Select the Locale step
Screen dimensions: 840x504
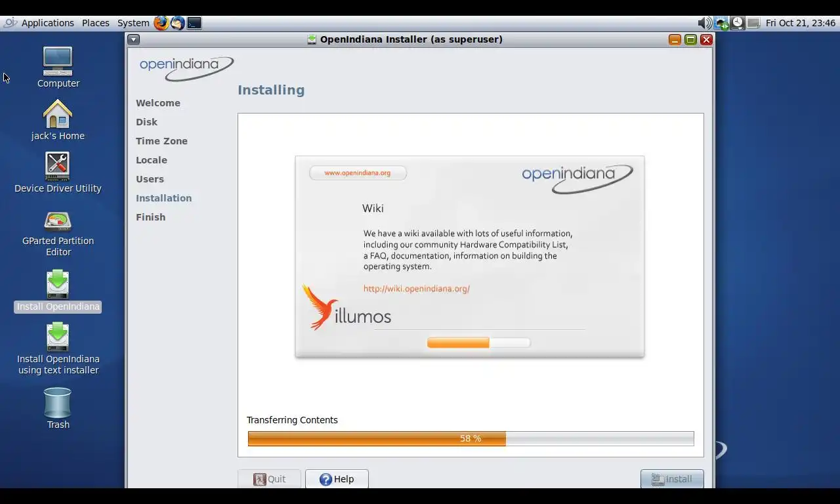point(152,160)
